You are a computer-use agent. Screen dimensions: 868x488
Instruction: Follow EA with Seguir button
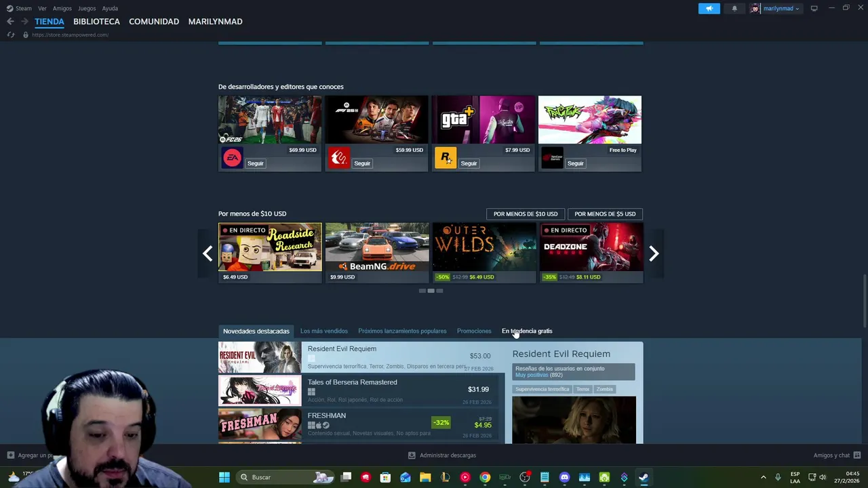(x=255, y=163)
